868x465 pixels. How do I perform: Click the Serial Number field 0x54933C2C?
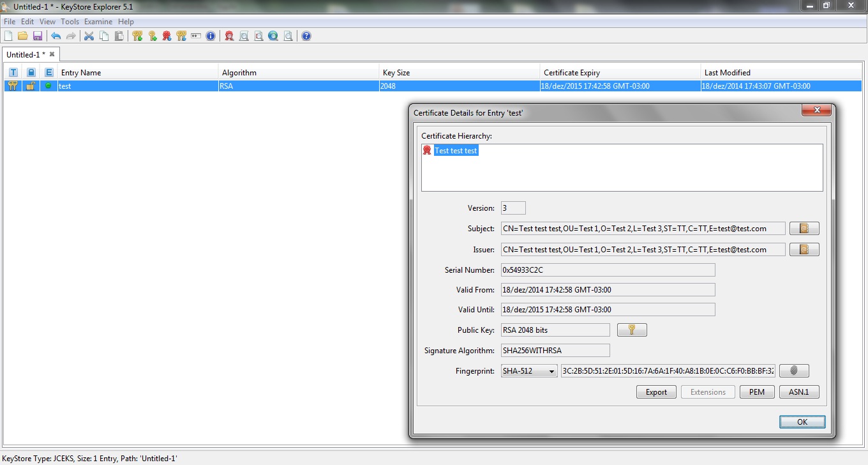[x=608, y=270]
